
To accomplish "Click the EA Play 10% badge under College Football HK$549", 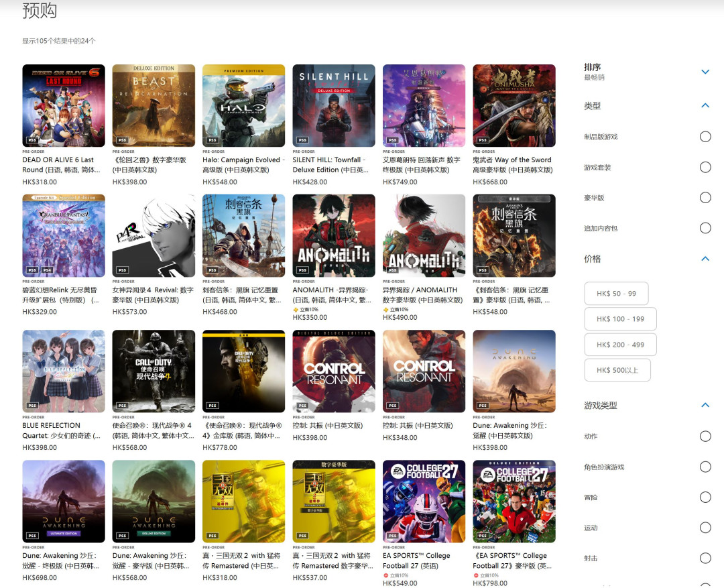I will pos(396,575).
